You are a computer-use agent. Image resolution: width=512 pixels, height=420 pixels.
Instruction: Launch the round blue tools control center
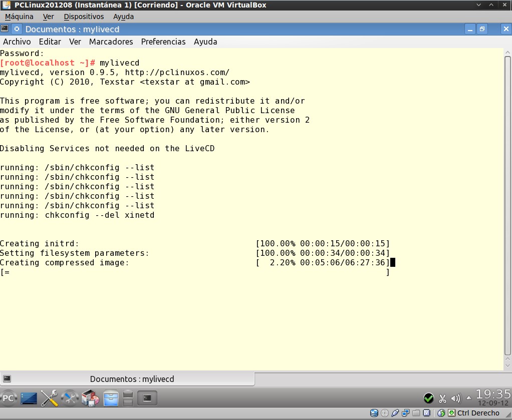[70, 398]
